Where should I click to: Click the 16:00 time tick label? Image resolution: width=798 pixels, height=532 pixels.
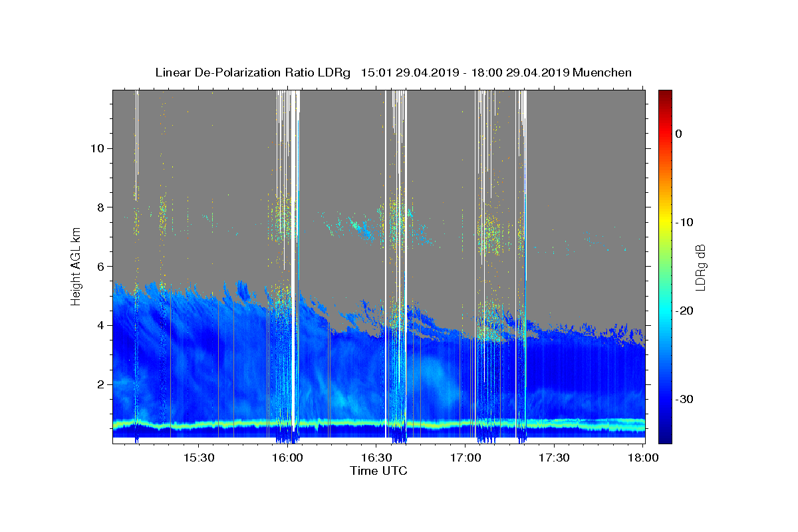287,458
